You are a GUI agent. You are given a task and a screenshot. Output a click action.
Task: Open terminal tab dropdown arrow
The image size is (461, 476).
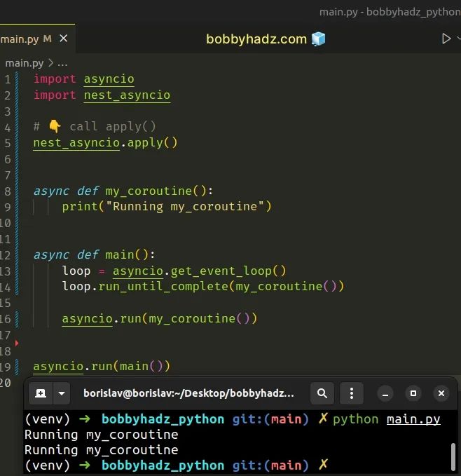click(62, 393)
